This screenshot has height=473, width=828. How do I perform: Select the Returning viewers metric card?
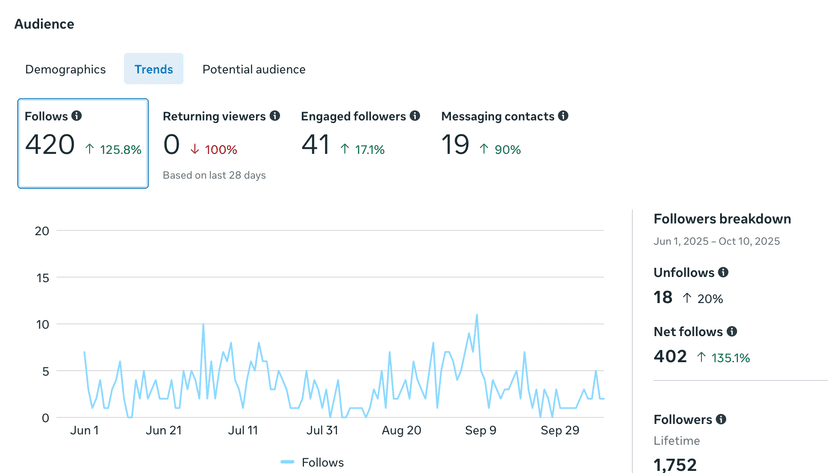(x=221, y=143)
